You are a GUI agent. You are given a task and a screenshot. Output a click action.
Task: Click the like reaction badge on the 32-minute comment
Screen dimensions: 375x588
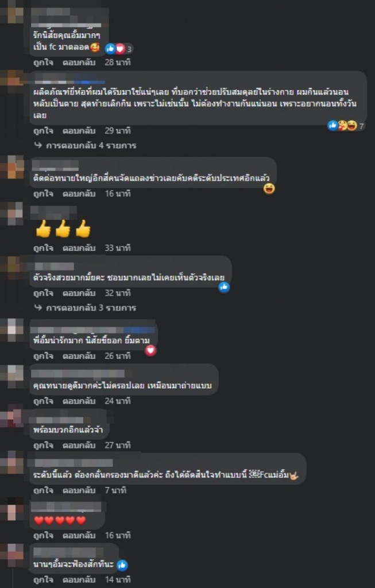[224, 288]
